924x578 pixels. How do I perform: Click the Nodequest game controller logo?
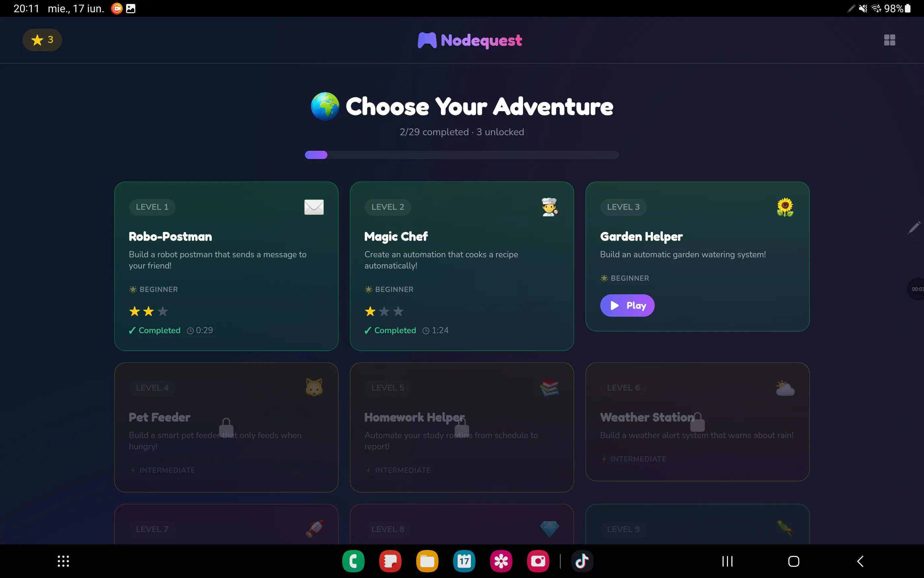(x=427, y=40)
